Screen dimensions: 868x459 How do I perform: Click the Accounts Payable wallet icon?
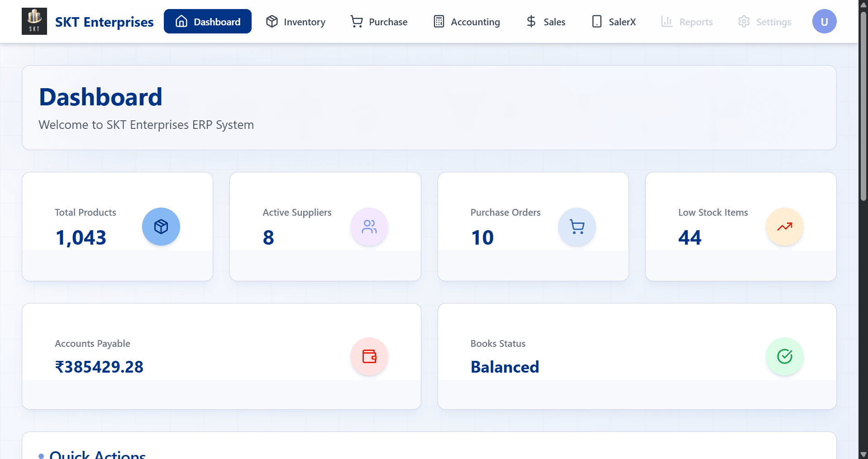369,356
